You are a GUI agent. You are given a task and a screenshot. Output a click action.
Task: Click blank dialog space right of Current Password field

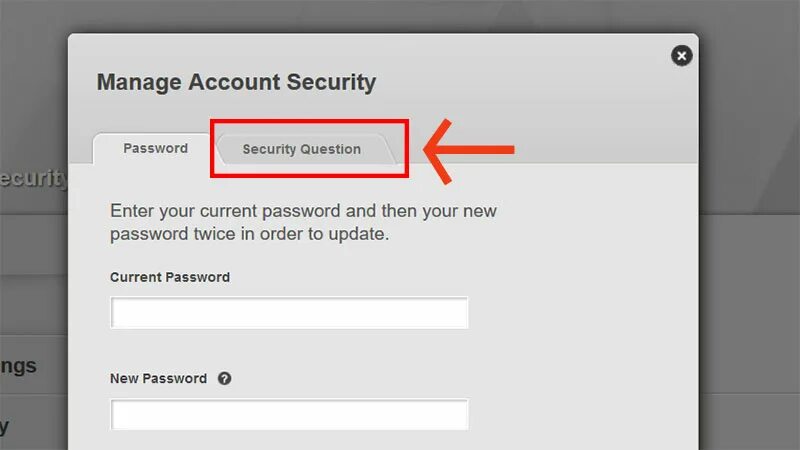pos(582,313)
